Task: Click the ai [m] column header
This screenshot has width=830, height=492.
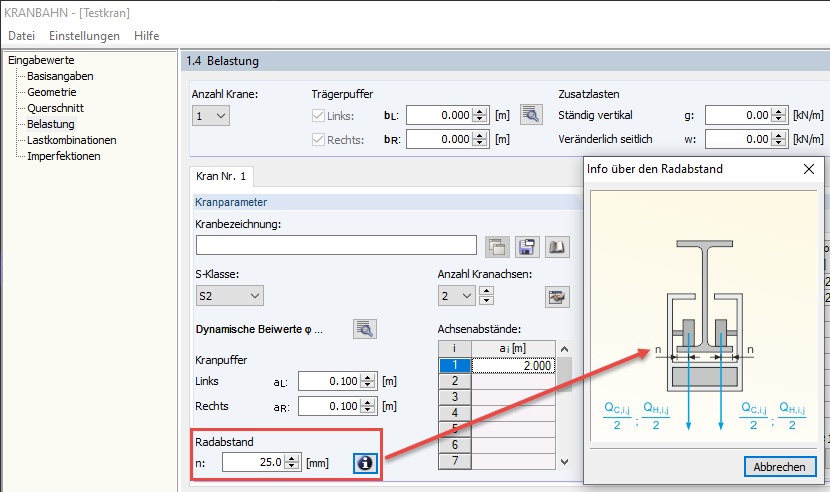Action: tap(513, 348)
